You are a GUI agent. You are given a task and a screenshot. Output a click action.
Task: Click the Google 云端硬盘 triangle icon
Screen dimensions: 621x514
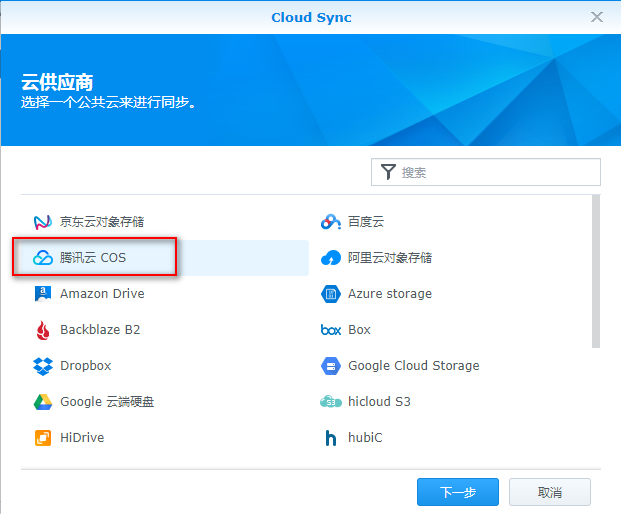point(42,402)
